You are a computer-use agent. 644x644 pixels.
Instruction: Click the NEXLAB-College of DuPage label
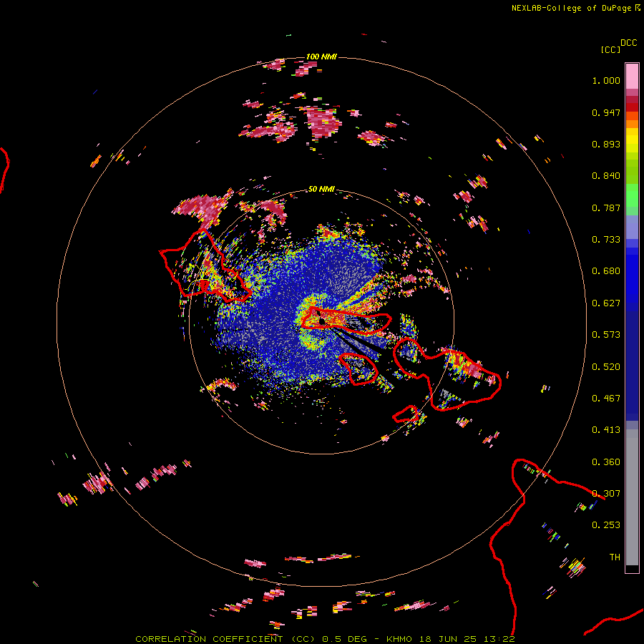pyautogui.click(x=571, y=8)
